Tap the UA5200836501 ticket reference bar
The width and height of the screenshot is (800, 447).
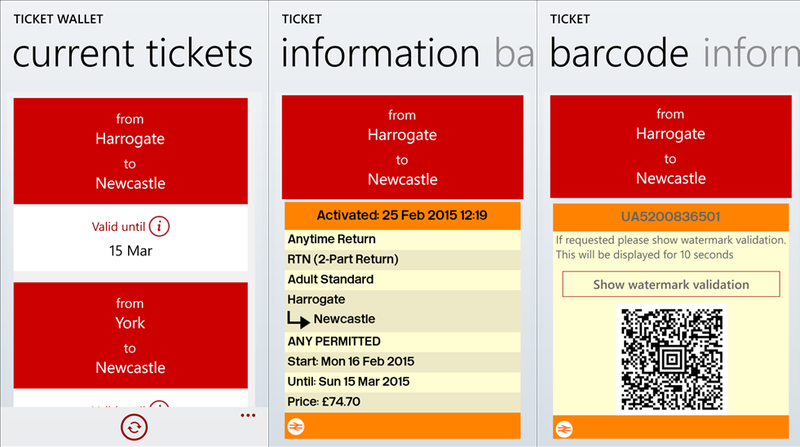tap(670, 216)
